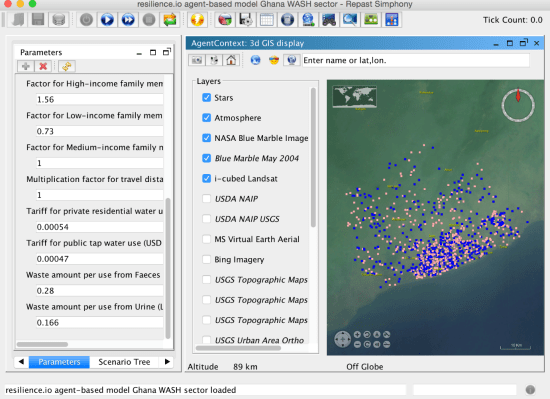Image resolution: width=550 pixels, height=399 pixels.
Task: Click the Save toolbar icon
Action: pos(38,20)
